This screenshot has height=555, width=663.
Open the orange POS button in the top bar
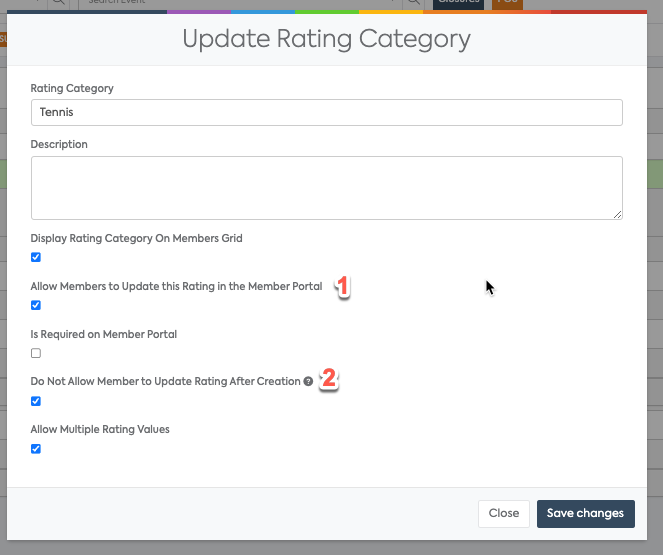coord(507,3)
